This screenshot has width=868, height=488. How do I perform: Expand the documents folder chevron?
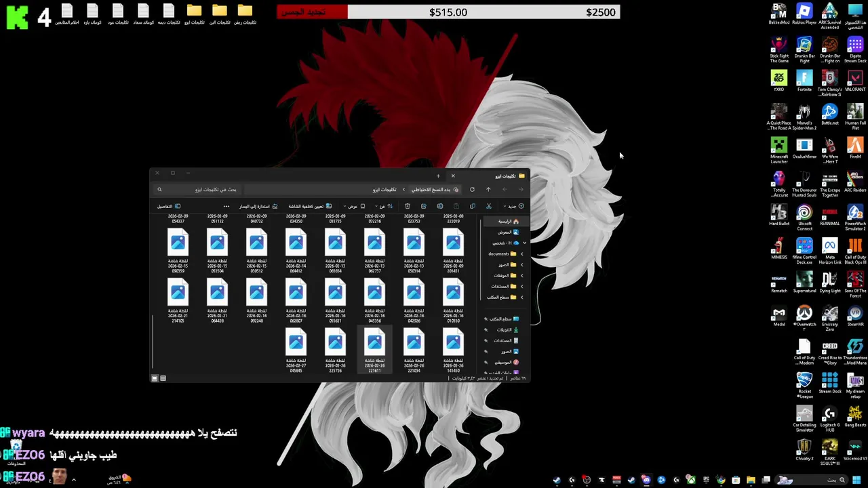(521, 254)
